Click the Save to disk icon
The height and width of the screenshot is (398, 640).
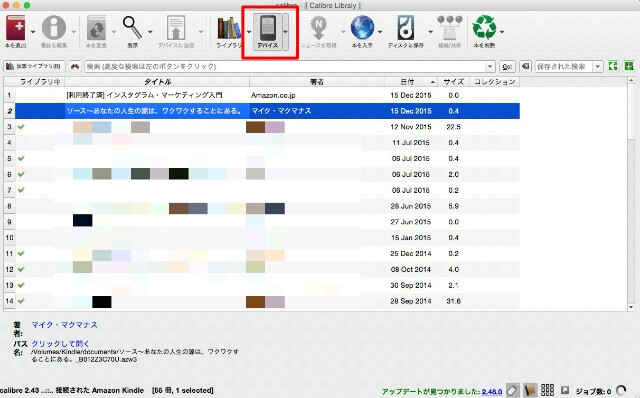(x=406, y=28)
